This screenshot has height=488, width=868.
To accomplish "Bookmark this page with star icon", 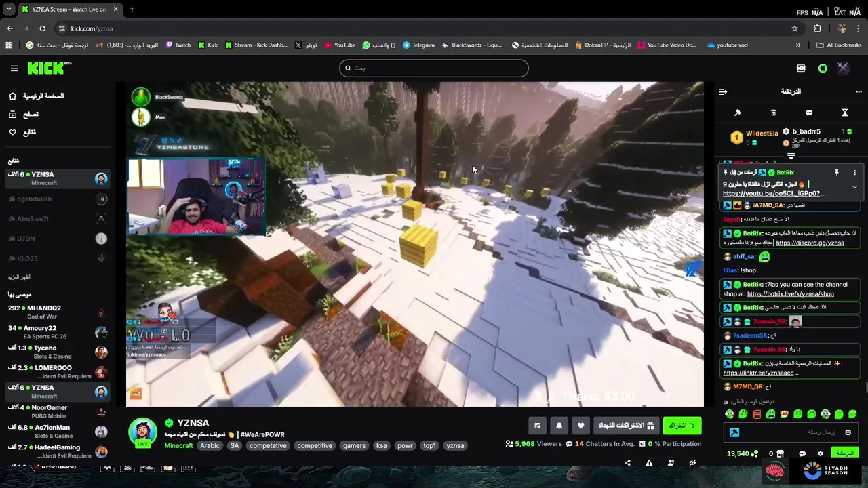I will point(795,28).
